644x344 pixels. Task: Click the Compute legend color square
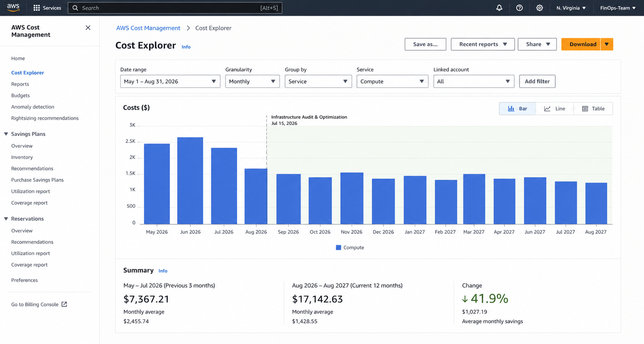coord(338,248)
